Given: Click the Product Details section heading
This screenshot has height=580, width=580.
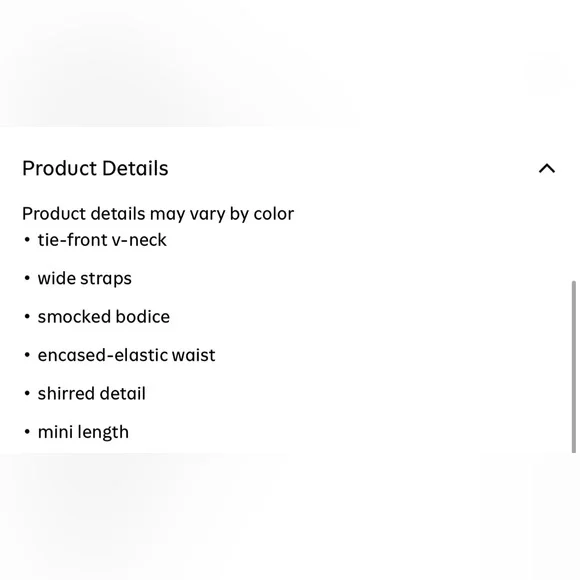Looking at the screenshot, I should coord(95,169).
